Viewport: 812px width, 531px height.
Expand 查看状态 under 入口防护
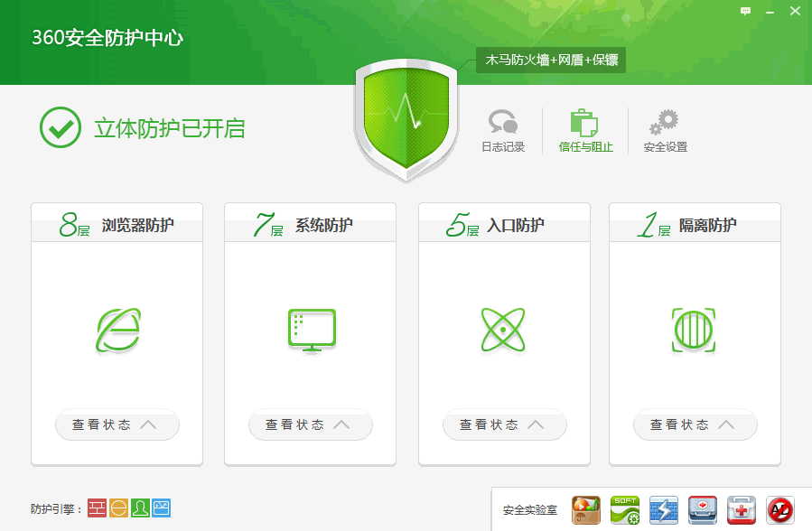click(504, 425)
